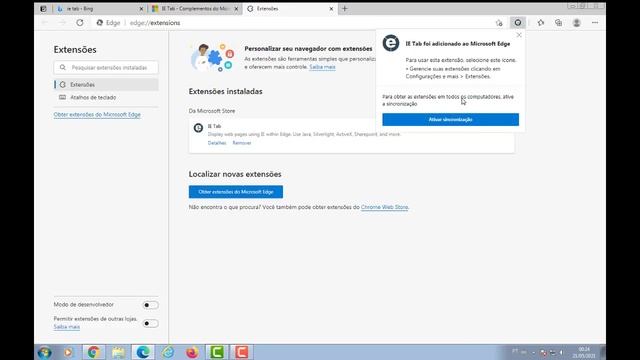Close the 'ie tab - Bing' tab
Screen dimensions: 640x360
pos(141,9)
